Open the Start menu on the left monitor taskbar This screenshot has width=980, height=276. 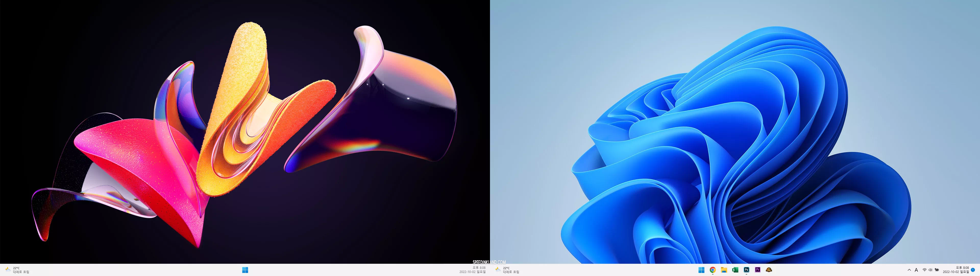click(x=245, y=270)
